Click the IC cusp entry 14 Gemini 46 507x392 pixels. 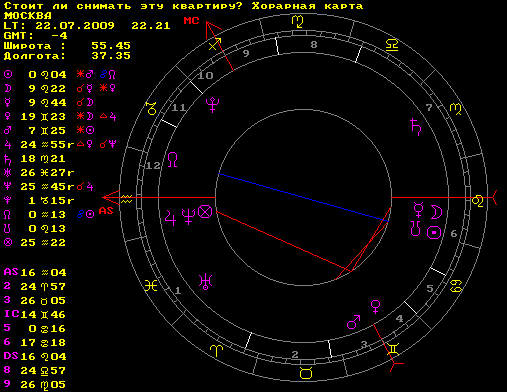click(35, 314)
